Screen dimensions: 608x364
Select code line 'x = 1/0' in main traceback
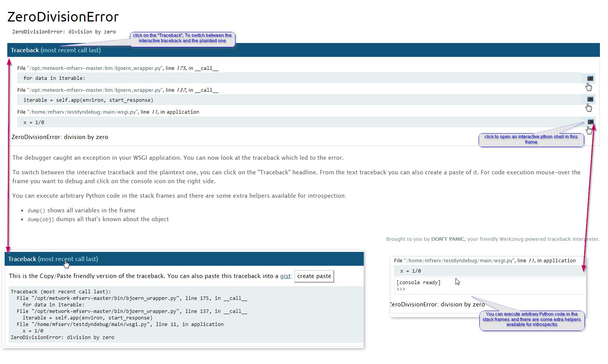point(300,122)
